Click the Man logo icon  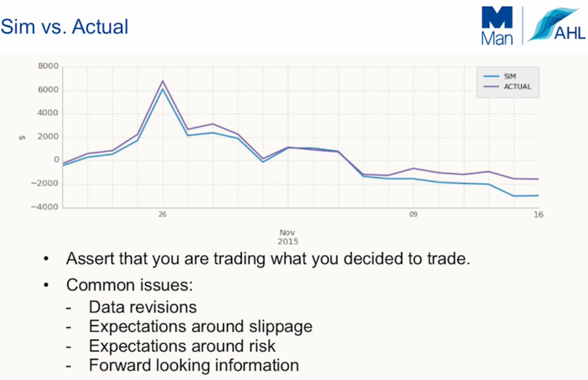click(x=497, y=26)
